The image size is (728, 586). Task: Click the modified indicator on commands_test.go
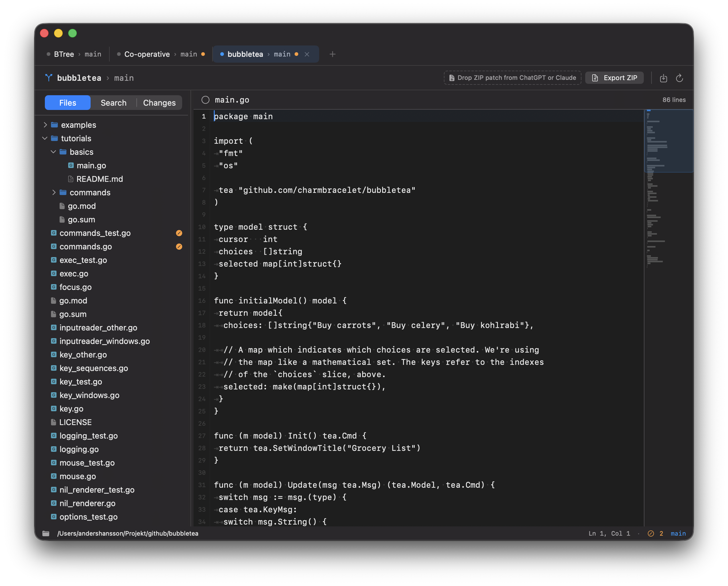pyautogui.click(x=179, y=233)
